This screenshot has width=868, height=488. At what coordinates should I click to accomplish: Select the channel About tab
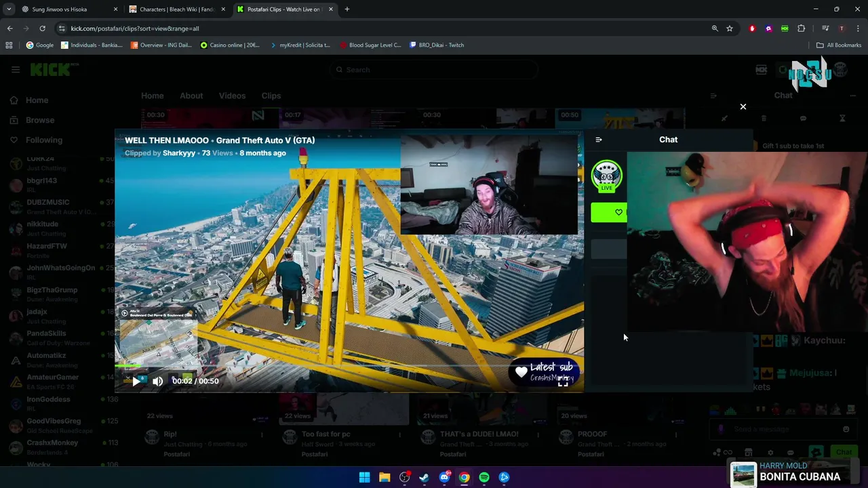pyautogui.click(x=191, y=96)
